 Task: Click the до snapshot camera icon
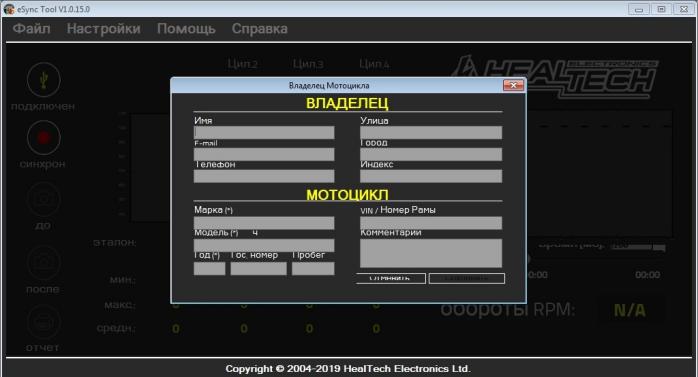point(44,199)
